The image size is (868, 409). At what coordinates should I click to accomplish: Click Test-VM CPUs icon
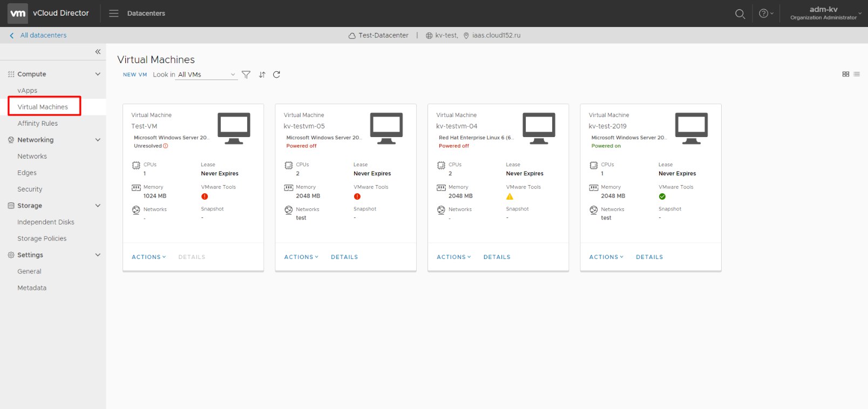pos(136,165)
